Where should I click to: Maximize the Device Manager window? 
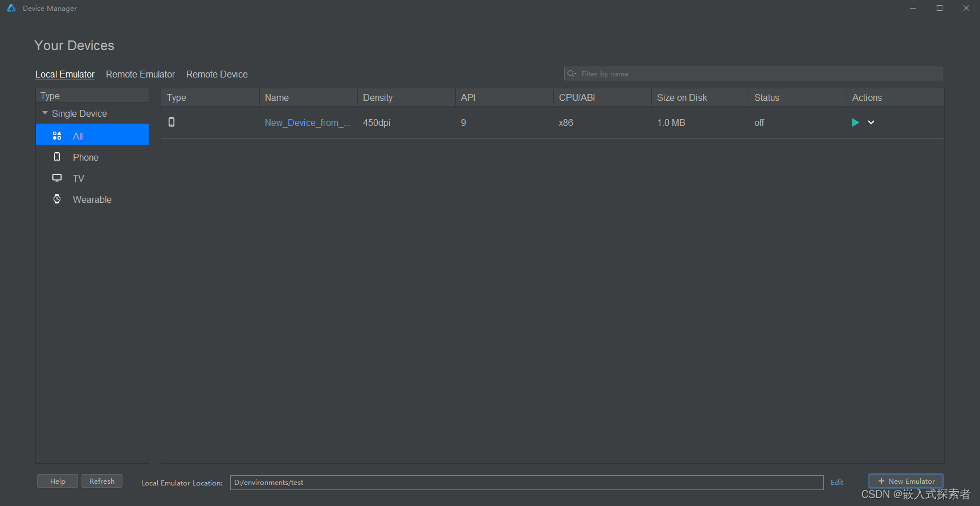tap(940, 8)
